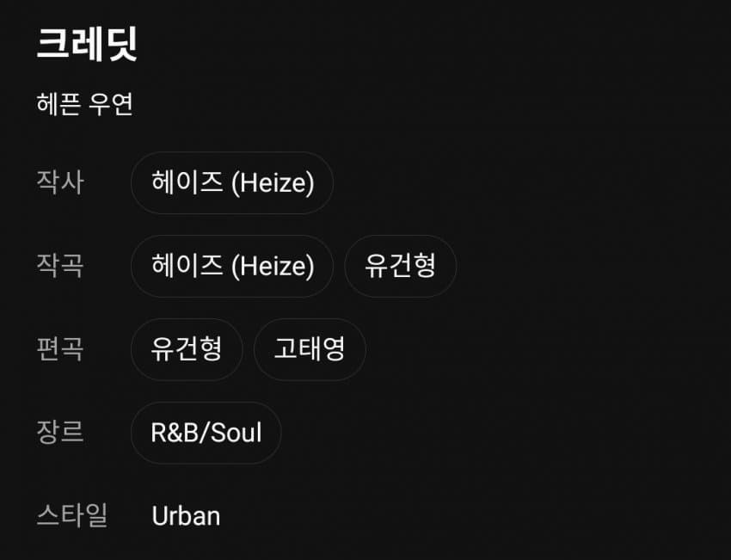Browse R&B/Soul genre from 장르 row

(x=206, y=433)
